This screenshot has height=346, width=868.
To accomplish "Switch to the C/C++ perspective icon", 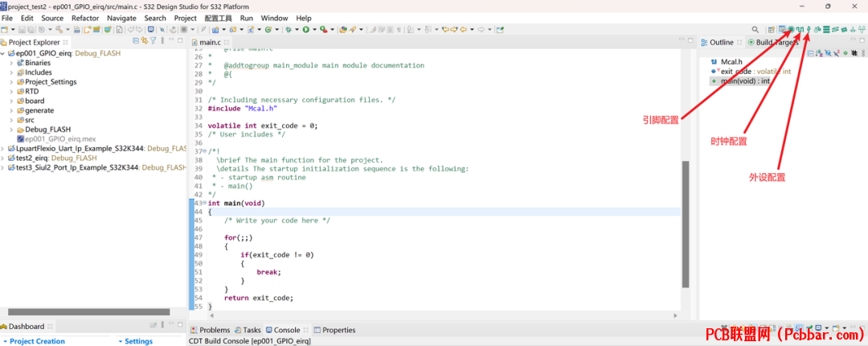I will tap(782, 30).
